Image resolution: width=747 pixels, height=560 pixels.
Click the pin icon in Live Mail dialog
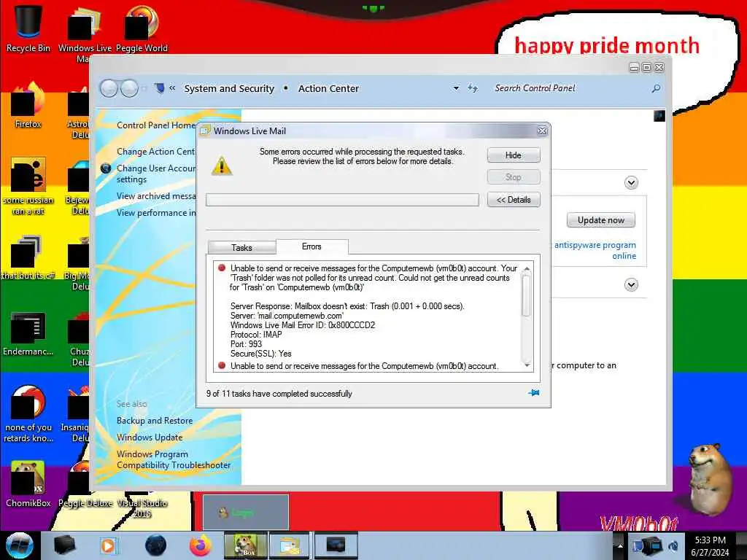coord(533,393)
